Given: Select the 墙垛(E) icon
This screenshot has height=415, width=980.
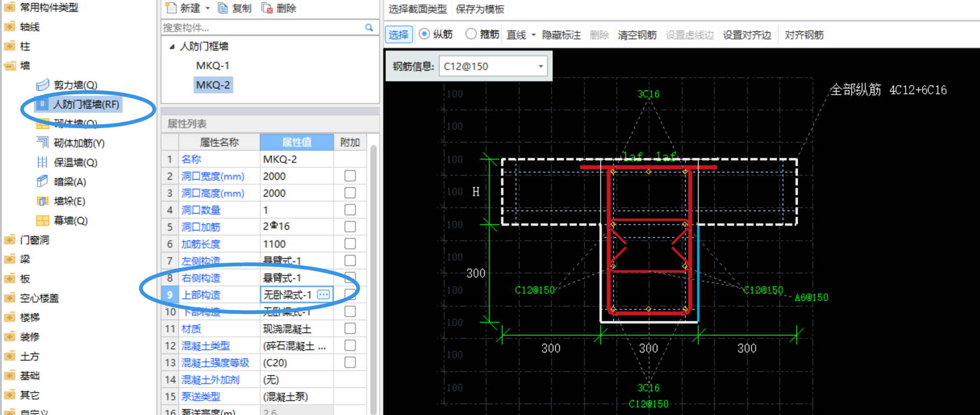Looking at the screenshot, I should [x=42, y=201].
